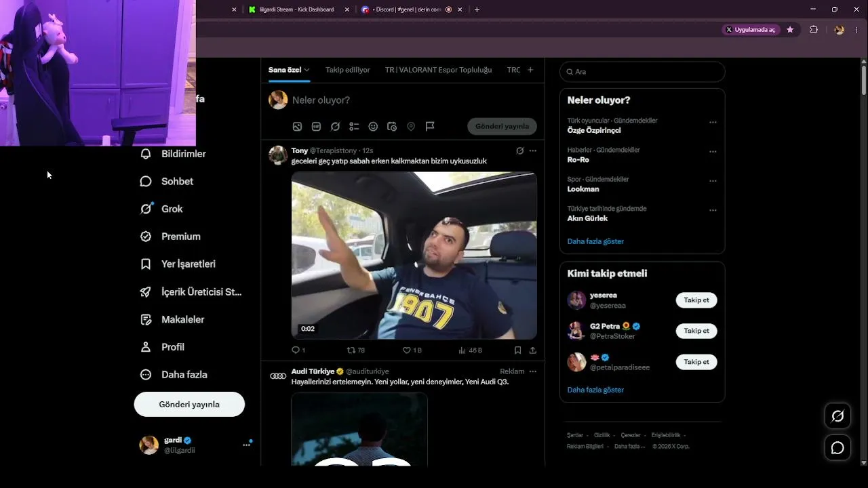The width and height of the screenshot is (868, 488).
Task: Tag a location on the post
Action: (411, 127)
